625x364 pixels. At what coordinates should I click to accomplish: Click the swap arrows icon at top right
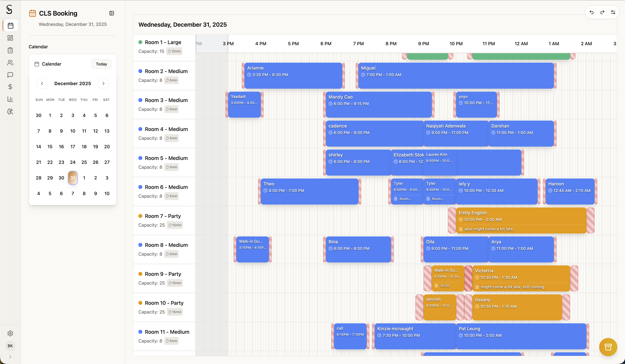click(613, 12)
